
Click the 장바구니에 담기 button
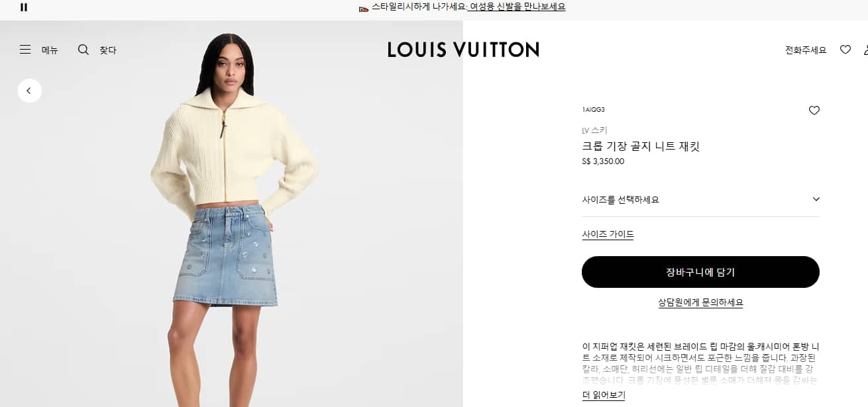click(x=700, y=272)
